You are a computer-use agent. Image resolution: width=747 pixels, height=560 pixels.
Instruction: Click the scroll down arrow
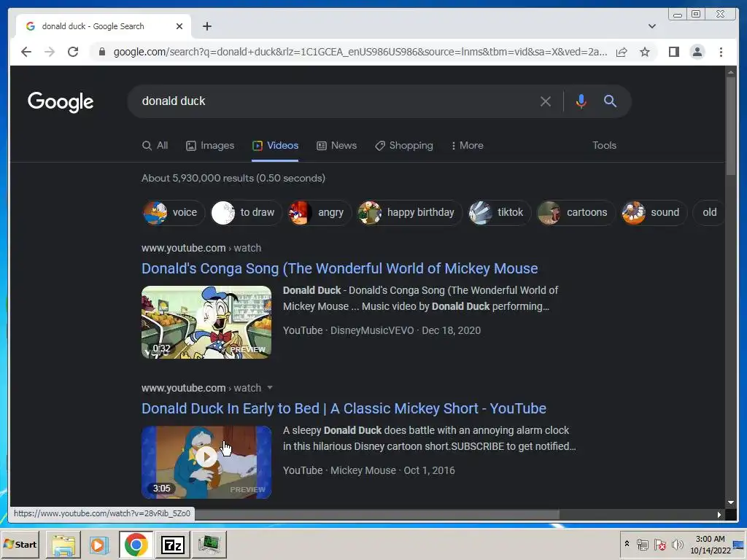coord(730,502)
